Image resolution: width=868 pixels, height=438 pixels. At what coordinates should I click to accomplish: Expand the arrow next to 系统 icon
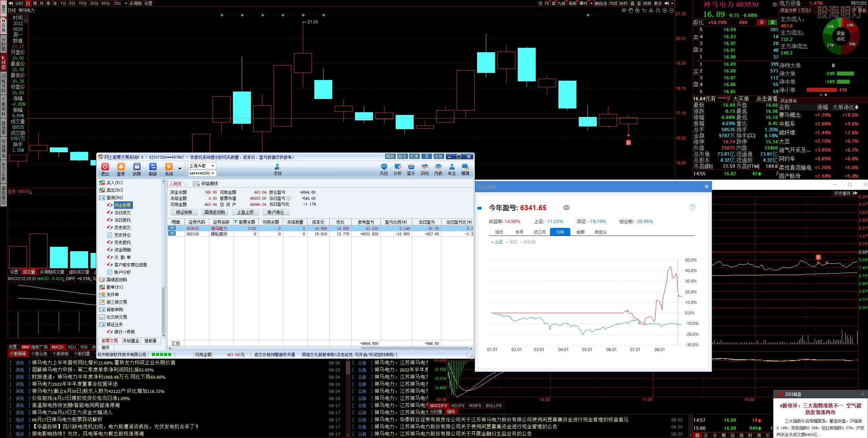click(180, 168)
